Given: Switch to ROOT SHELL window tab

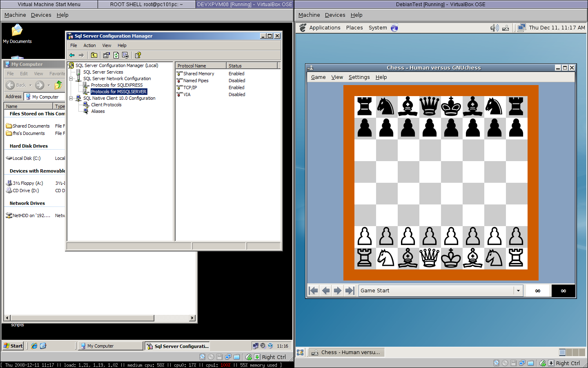Looking at the screenshot, I should pos(147,4).
